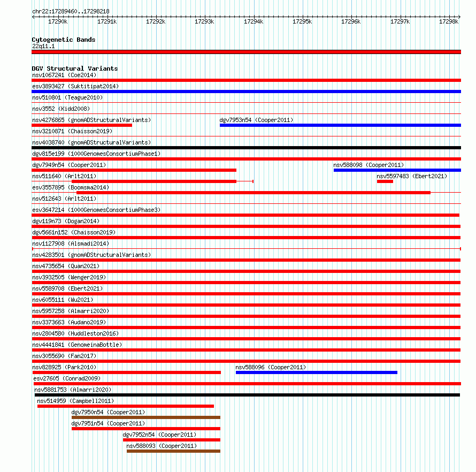Click the 17294k ruler position
Image resolution: width=476 pixels, height=472 pixels.
pyautogui.click(x=254, y=21)
